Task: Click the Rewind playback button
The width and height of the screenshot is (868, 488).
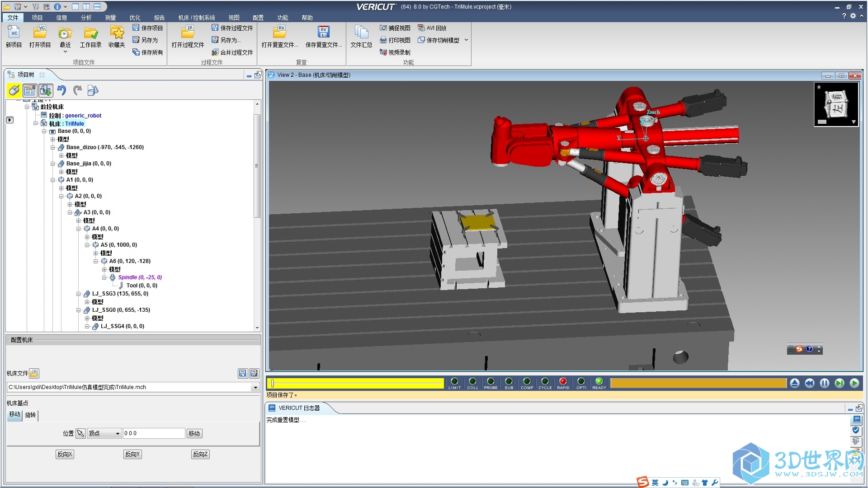Action: point(809,383)
